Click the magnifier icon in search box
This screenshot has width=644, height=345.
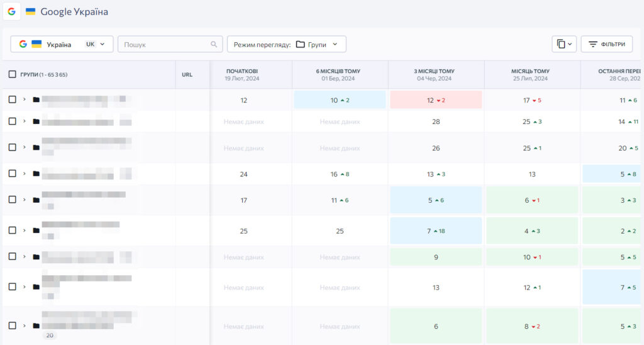coord(214,45)
